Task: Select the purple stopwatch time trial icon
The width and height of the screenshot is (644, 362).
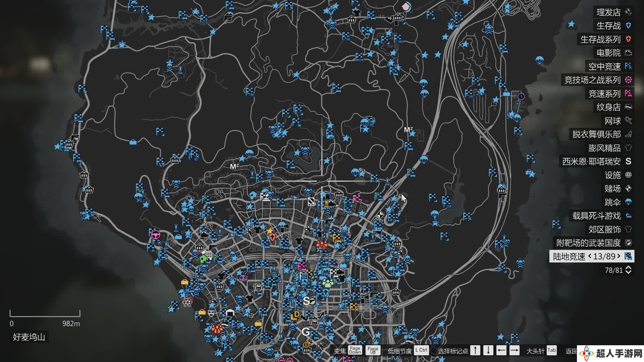Action: 521,96
